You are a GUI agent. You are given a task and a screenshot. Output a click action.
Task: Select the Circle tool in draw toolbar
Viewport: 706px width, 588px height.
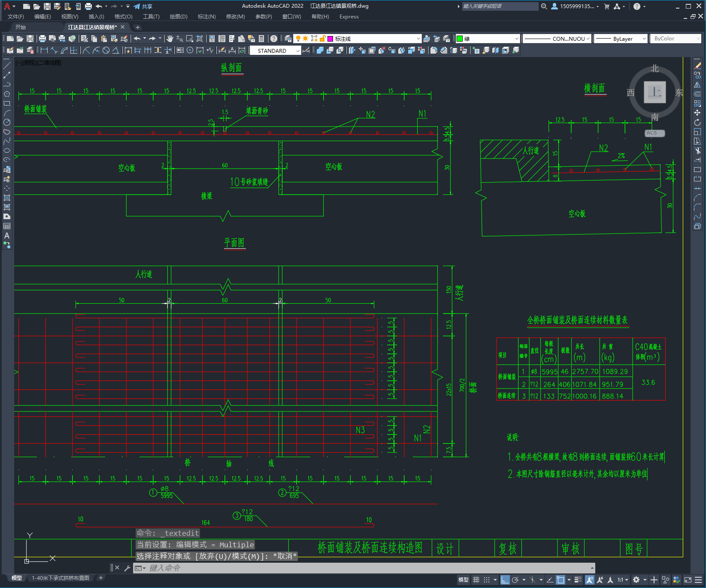7,122
